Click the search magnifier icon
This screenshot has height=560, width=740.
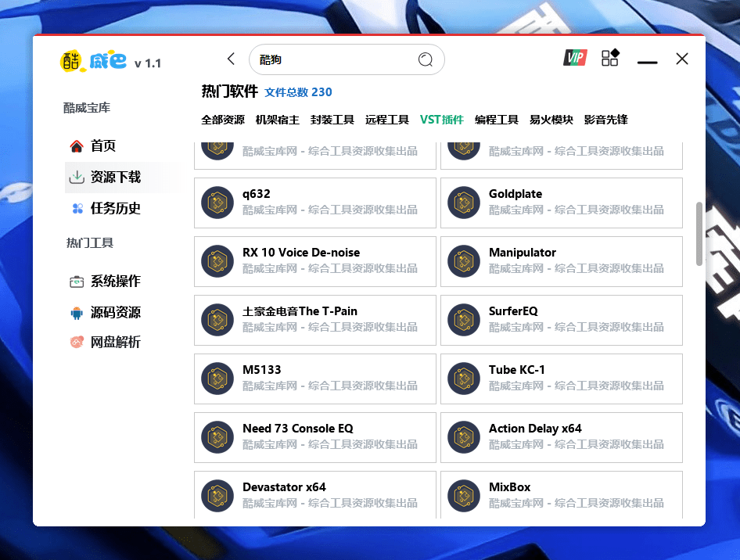[426, 59]
